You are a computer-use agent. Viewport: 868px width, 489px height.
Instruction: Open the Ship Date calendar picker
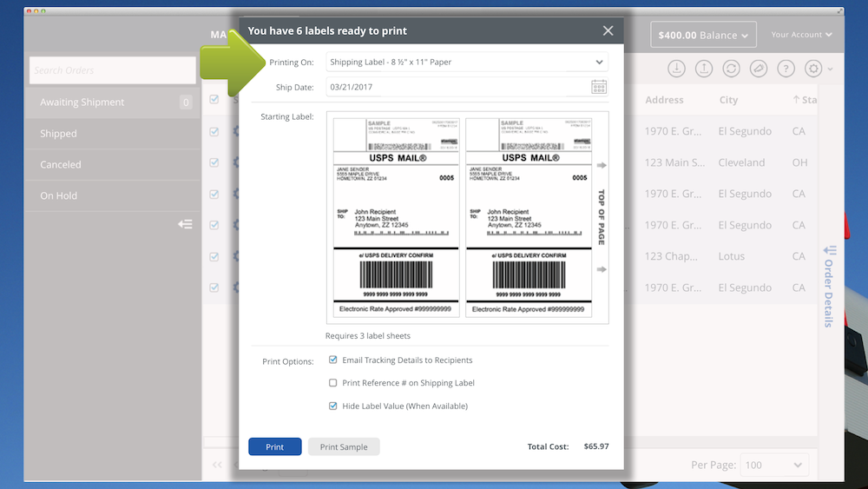[598, 87]
